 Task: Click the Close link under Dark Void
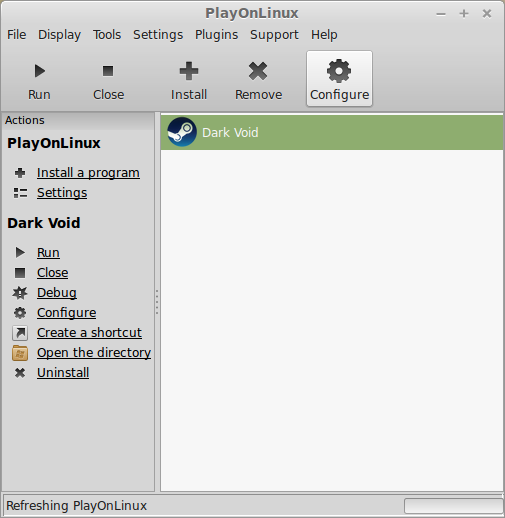point(53,273)
